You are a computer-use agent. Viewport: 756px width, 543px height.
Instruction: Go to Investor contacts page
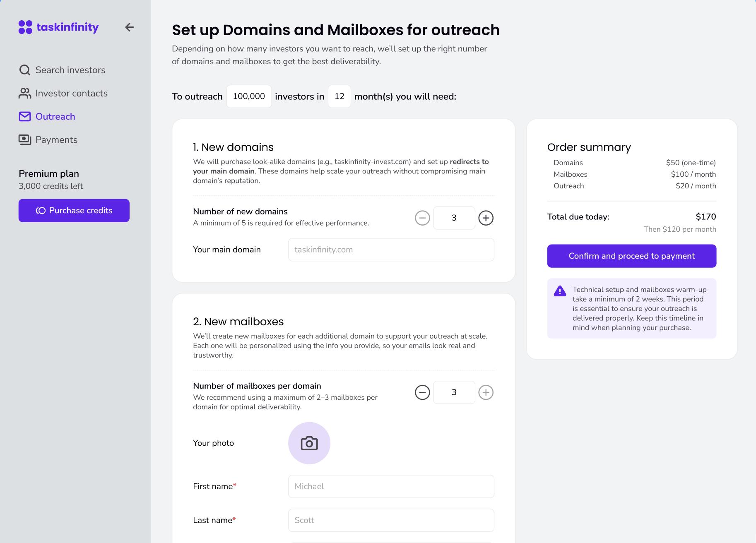pos(71,94)
